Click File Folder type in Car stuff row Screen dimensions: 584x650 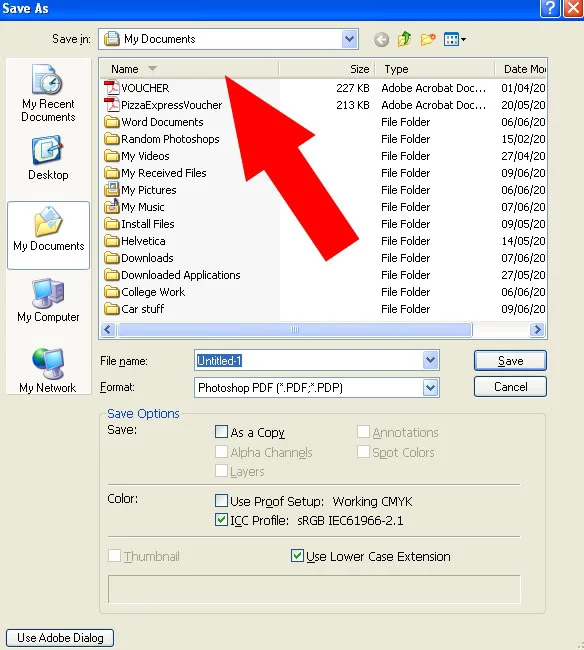point(405,309)
